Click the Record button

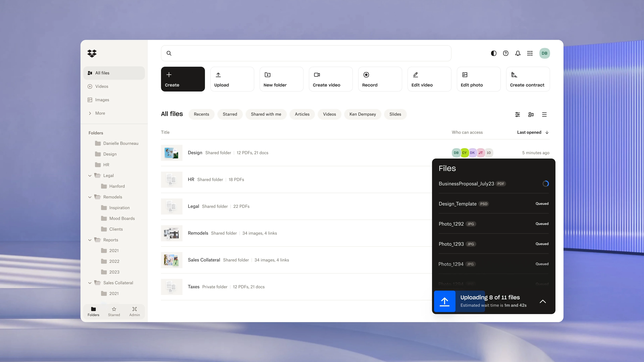[x=380, y=79]
